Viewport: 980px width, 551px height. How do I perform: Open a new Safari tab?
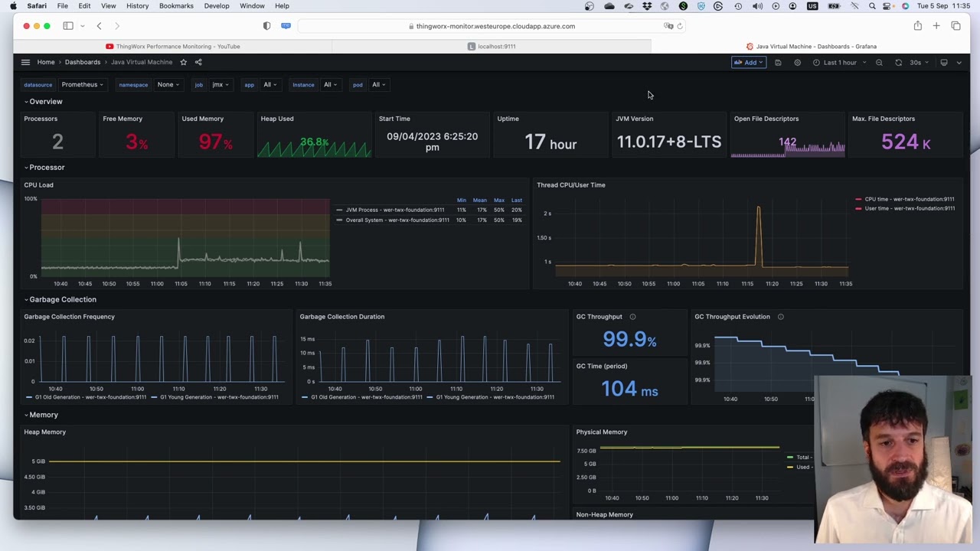tap(936, 26)
